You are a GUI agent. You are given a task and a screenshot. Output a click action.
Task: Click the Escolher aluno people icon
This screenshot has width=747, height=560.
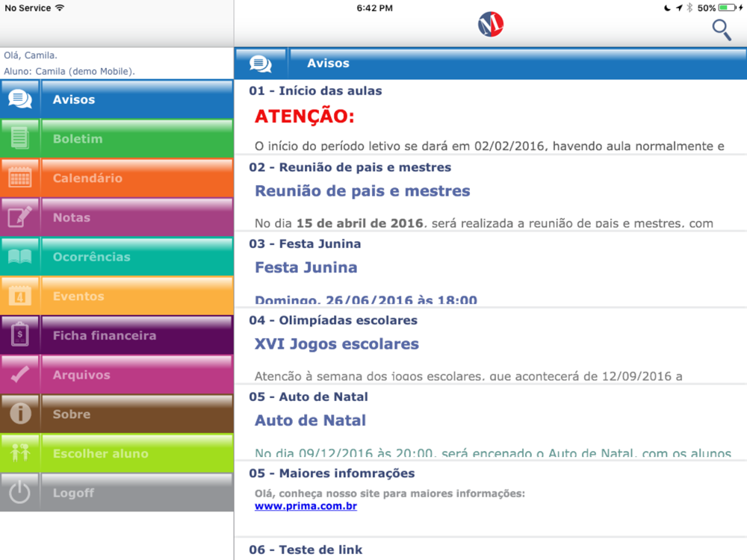(x=20, y=453)
